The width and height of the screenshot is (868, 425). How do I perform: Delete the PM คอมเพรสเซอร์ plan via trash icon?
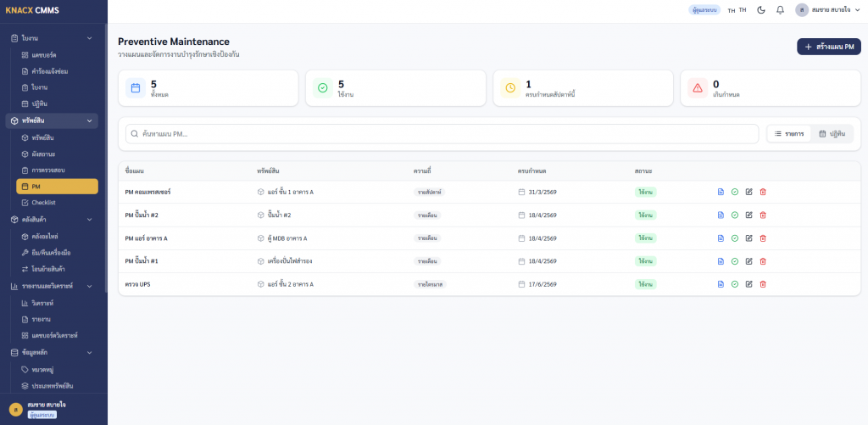[763, 192]
